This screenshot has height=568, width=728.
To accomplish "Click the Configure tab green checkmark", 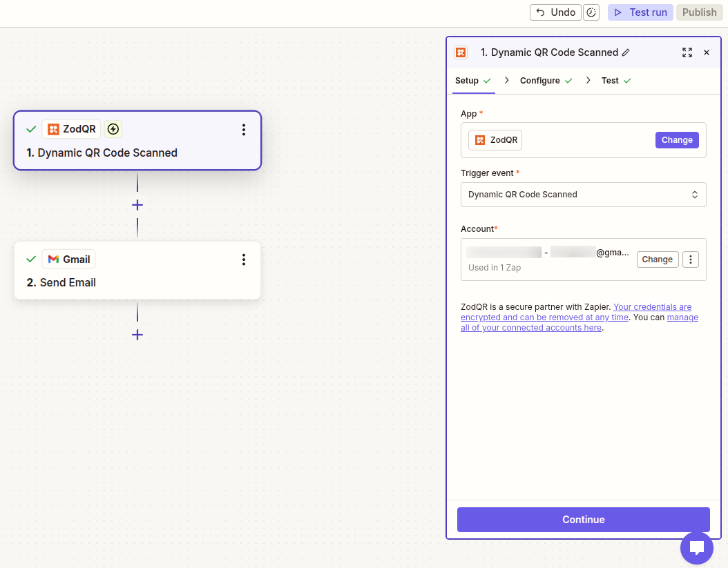I will pos(568,81).
